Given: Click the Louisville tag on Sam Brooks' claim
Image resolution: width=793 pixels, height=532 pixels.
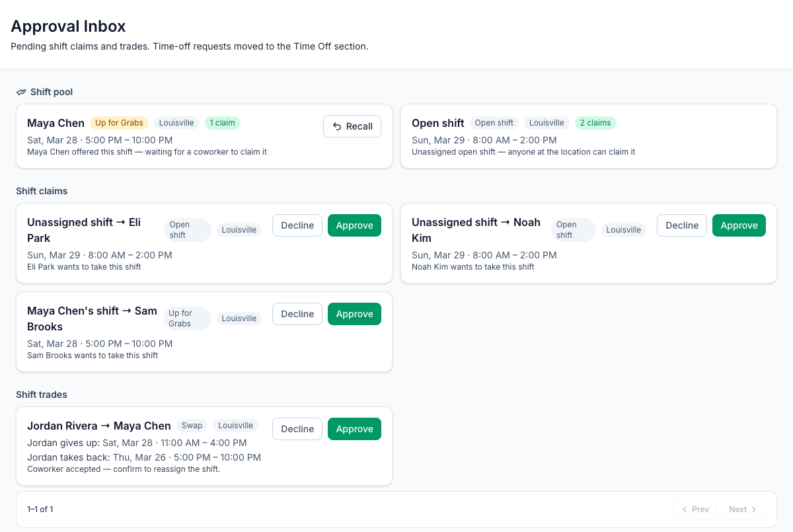Looking at the screenshot, I should (239, 319).
